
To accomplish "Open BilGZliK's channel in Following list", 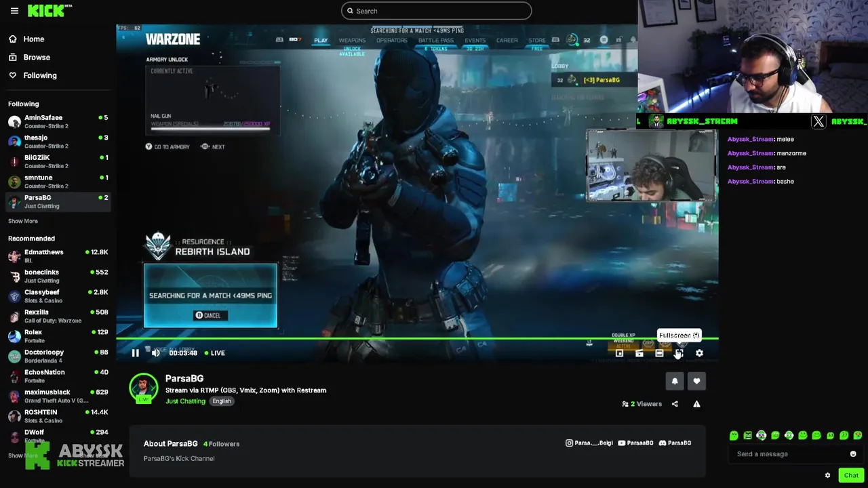I will tap(58, 161).
